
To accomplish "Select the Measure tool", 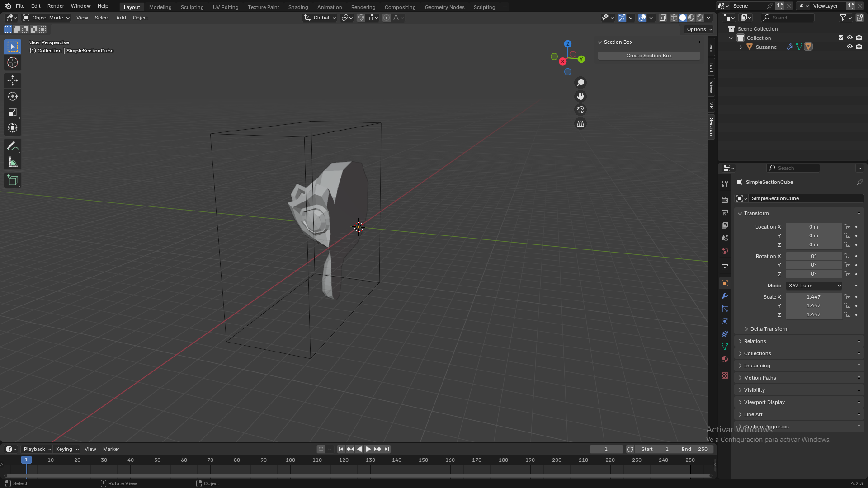I will [12, 161].
